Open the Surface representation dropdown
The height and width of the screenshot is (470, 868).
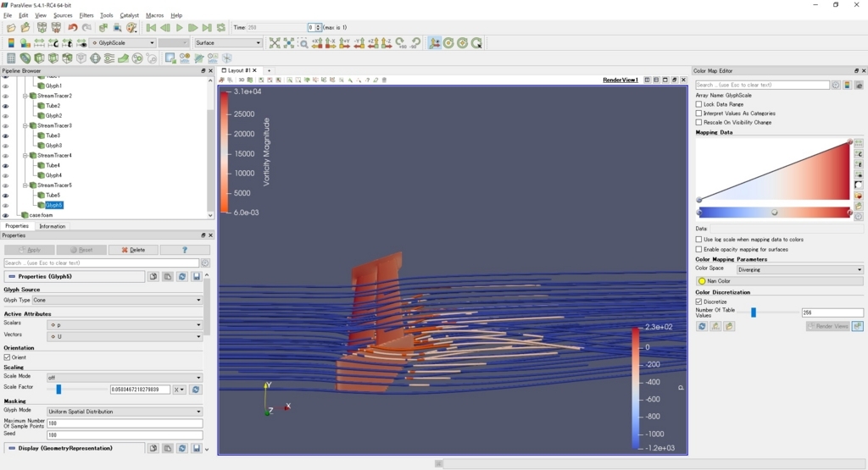(x=227, y=42)
